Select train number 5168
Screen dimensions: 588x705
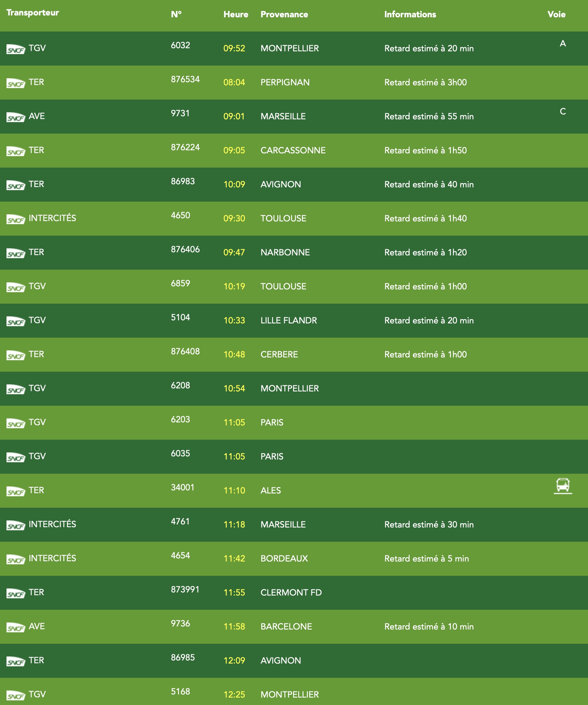coord(181,692)
